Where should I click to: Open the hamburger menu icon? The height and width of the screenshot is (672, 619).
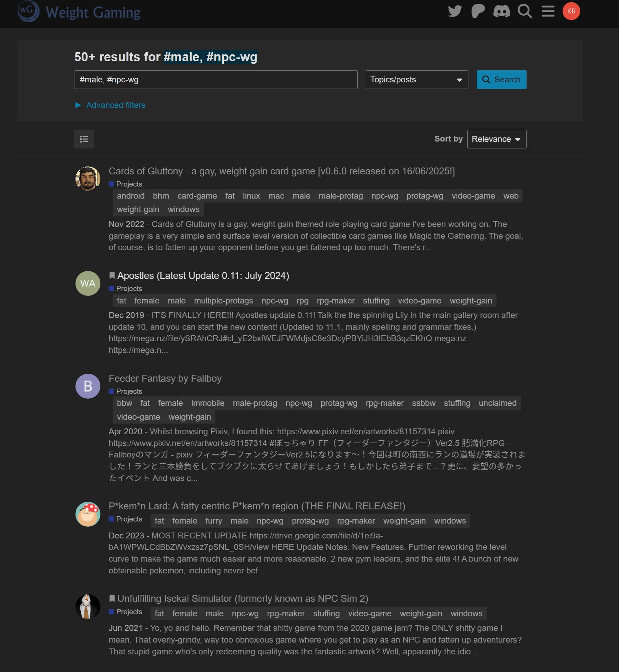click(x=548, y=11)
